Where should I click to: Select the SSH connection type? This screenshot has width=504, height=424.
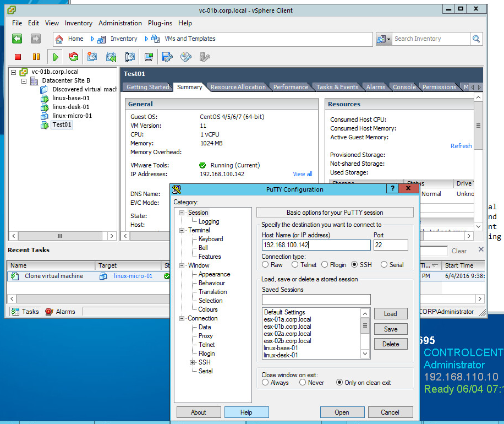pyautogui.click(x=354, y=264)
